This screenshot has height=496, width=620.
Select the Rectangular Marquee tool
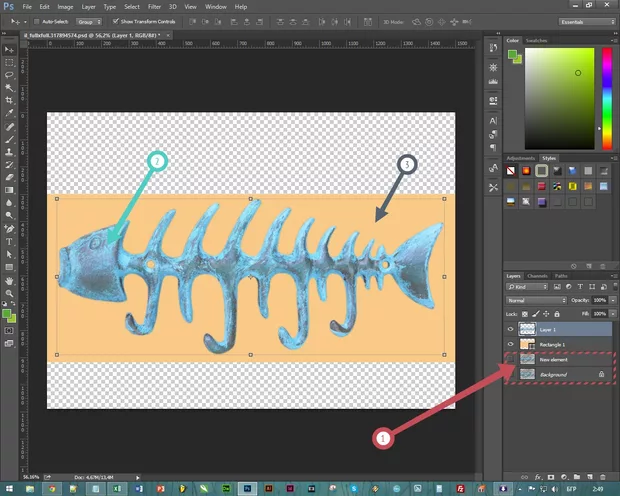point(10,61)
